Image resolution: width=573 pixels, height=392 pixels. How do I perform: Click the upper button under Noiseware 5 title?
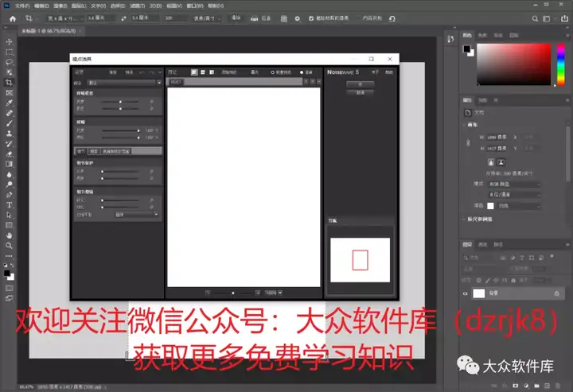click(360, 84)
